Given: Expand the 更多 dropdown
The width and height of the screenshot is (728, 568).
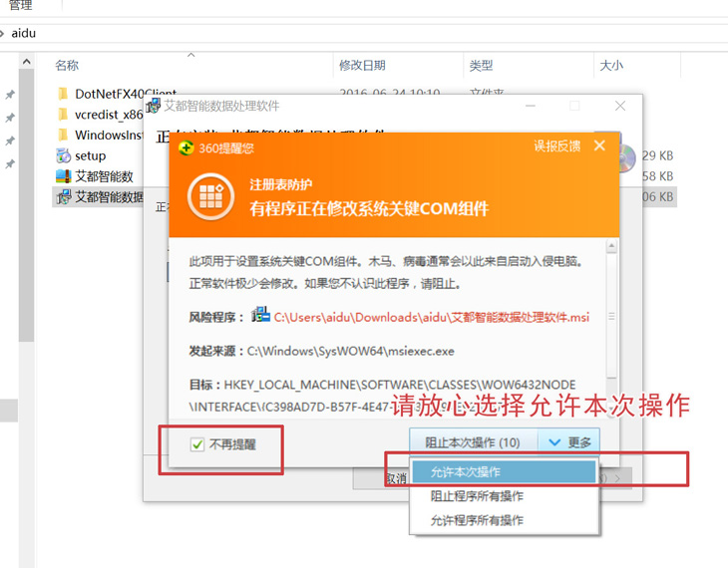Looking at the screenshot, I should [x=569, y=442].
